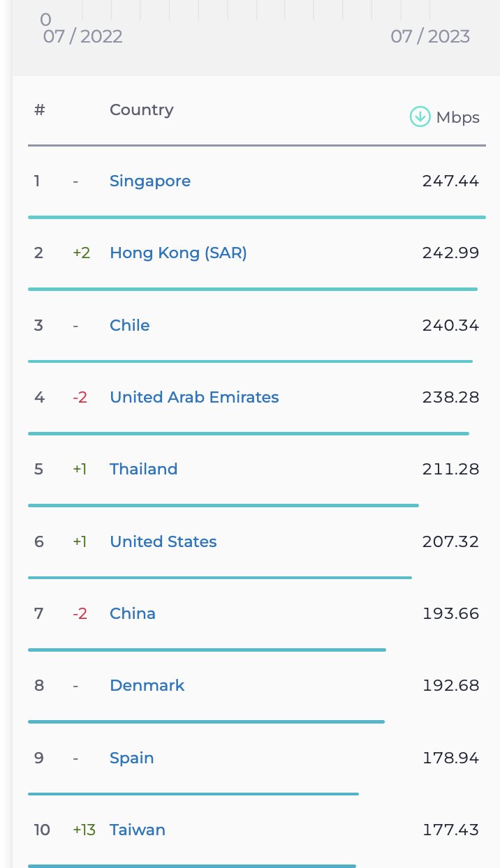Click the download arrow icon beside Mbps

(x=420, y=117)
